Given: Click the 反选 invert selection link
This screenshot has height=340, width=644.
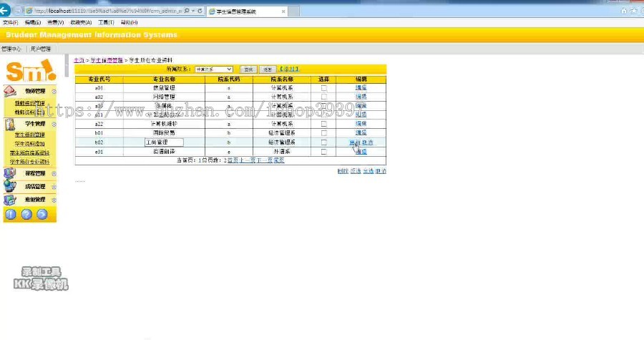Looking at the screenshot, I should [x=356, y=171].
